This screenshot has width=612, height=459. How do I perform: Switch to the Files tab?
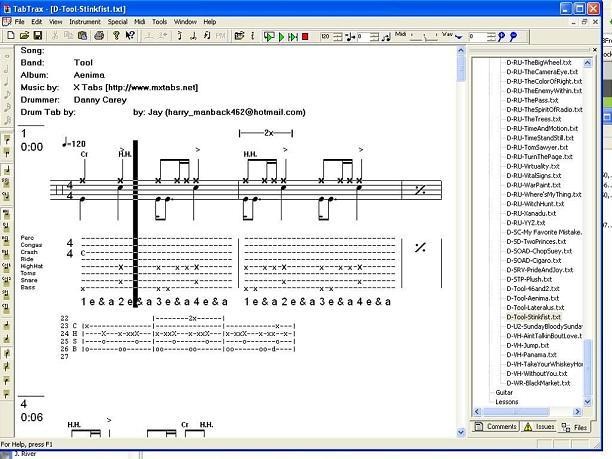[574, 427]
